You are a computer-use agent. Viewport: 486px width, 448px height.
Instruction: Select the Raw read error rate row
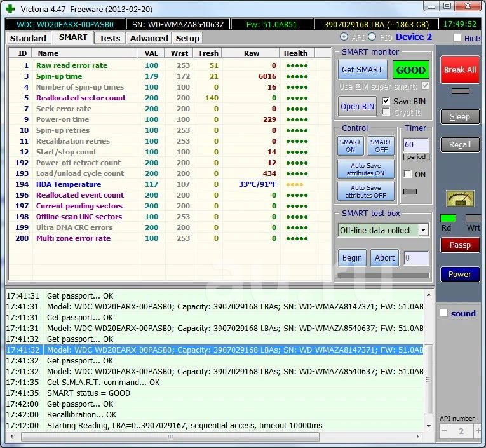coord(170,65)
